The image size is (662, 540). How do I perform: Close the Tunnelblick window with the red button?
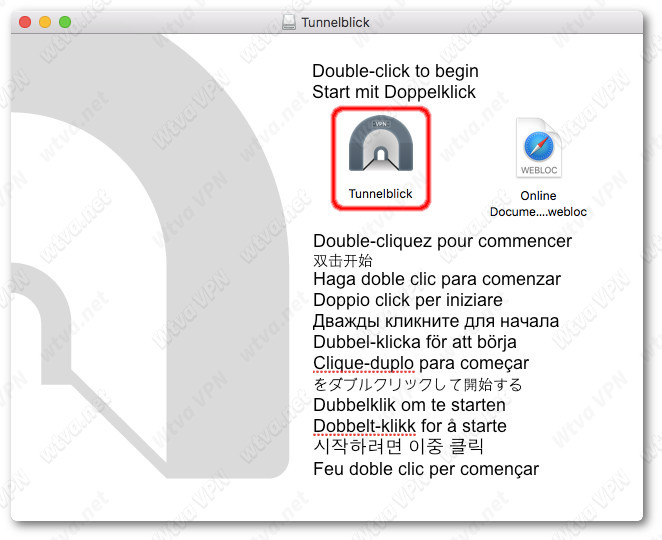25,22
